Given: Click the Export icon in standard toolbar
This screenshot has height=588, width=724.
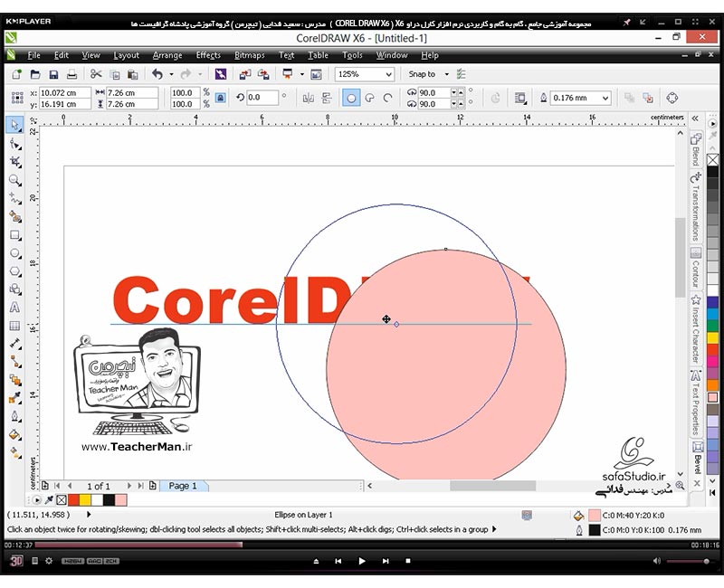Looking at the screenshot, I should click(263, 74).
